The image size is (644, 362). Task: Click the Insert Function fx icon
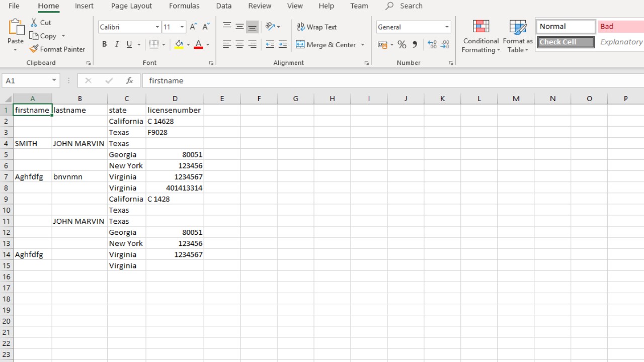click(129, 80)
